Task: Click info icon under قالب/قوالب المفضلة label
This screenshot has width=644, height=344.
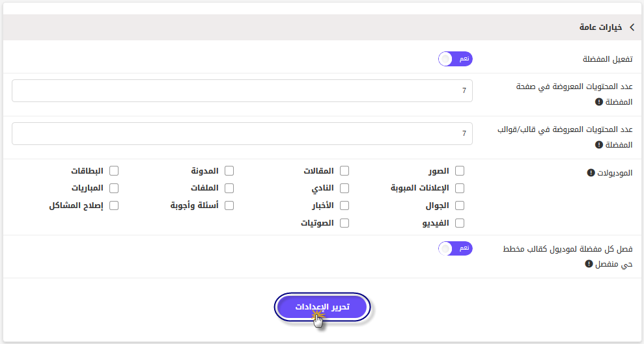Action: tap(599, 145)
